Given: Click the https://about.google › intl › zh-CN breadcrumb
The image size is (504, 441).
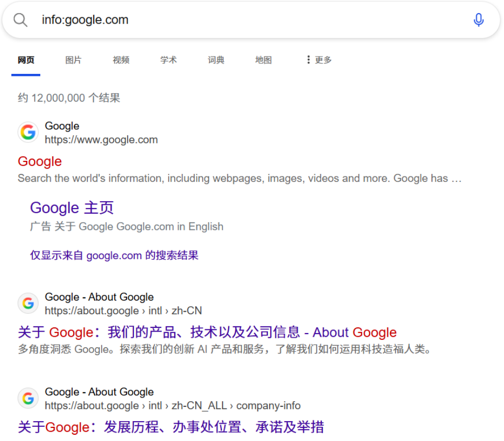Looking at the screenshot, I should [124, 311].
